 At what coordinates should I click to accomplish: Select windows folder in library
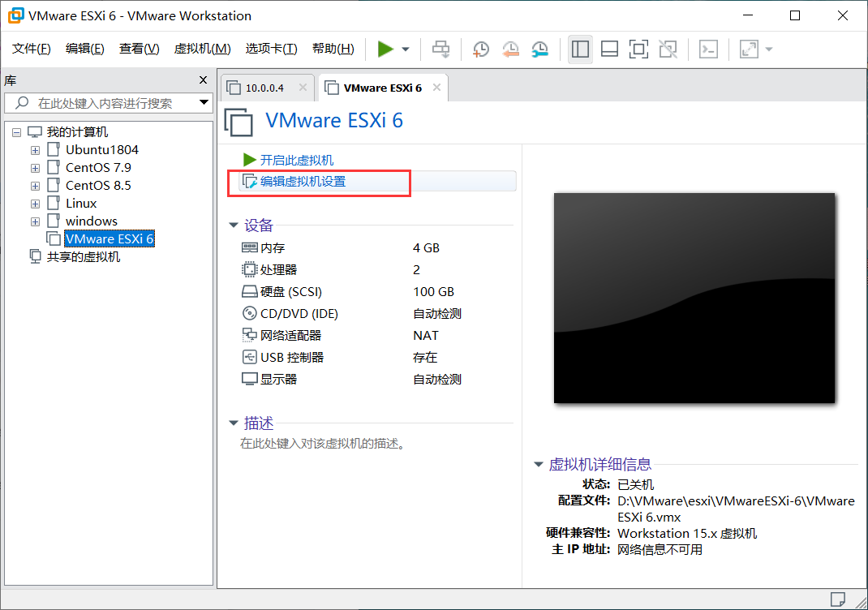(92, 221)
